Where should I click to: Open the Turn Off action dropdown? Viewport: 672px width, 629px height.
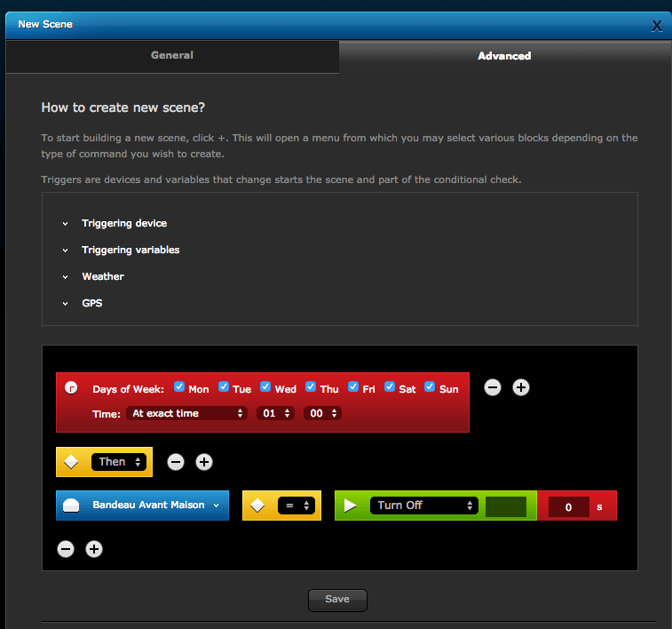[x=423, y=506]
